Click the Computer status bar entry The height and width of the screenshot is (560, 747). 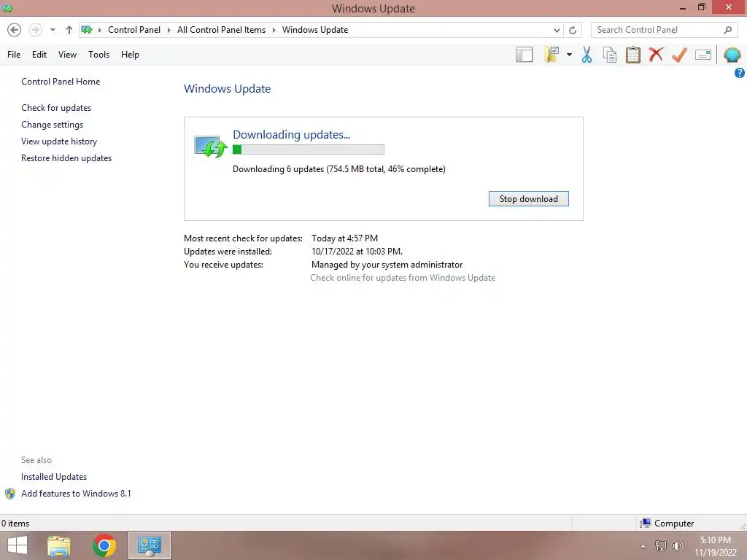point(667,523)
